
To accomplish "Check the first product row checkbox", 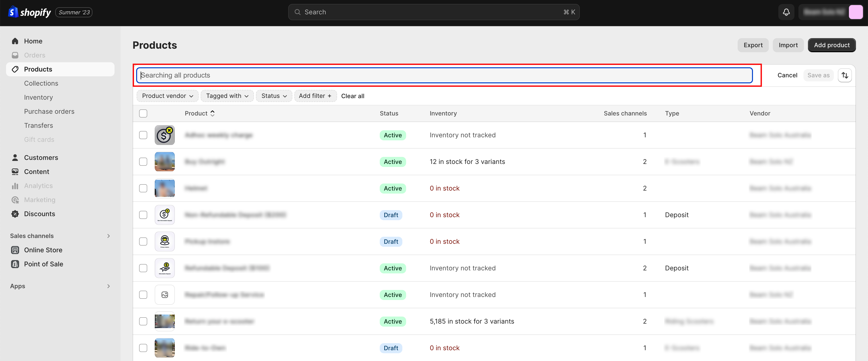I will pyautogui.click(x=143, y=135).
